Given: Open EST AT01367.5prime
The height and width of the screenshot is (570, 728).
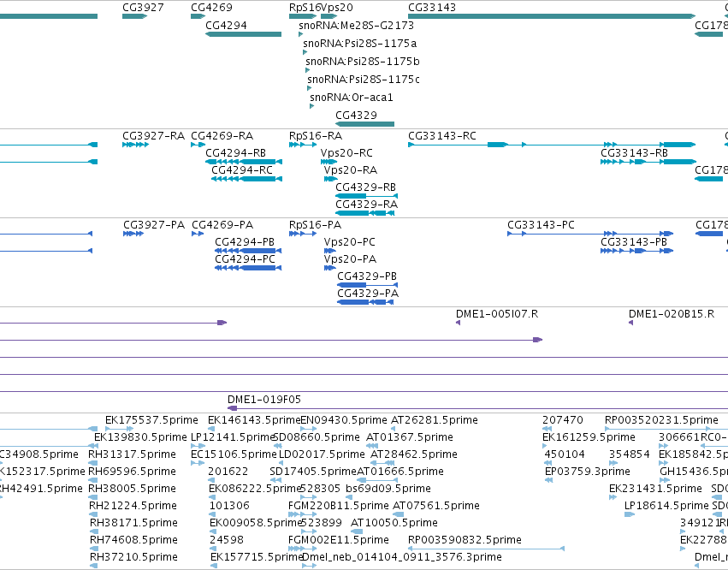Looking at the screenshot, I should [410, 437].
